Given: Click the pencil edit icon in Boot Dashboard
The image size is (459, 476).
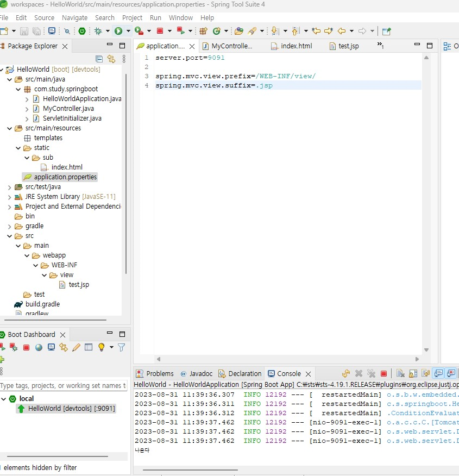Looking at the screenshot, I should click(76, 347).
